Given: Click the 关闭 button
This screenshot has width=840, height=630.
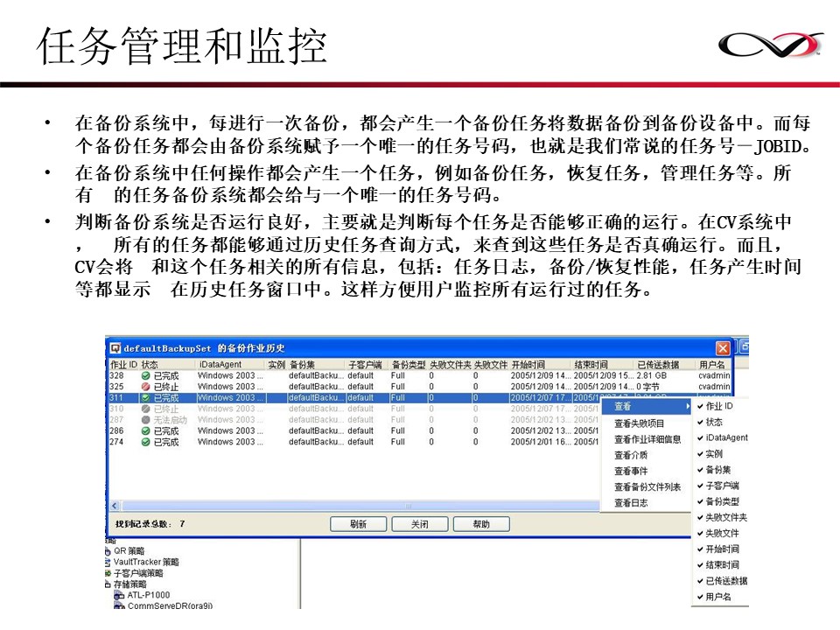Looking at the screenshot, I should coord(419,524).
